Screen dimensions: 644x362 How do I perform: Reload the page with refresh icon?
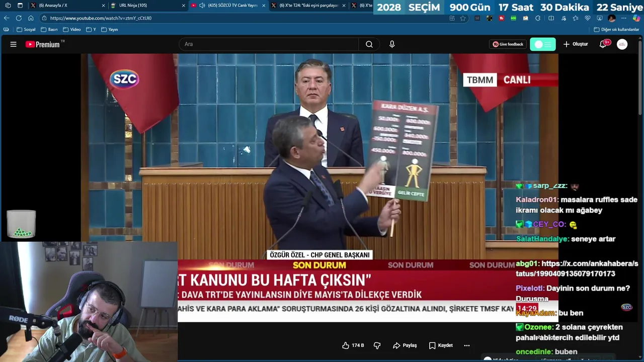click(19, 18)
